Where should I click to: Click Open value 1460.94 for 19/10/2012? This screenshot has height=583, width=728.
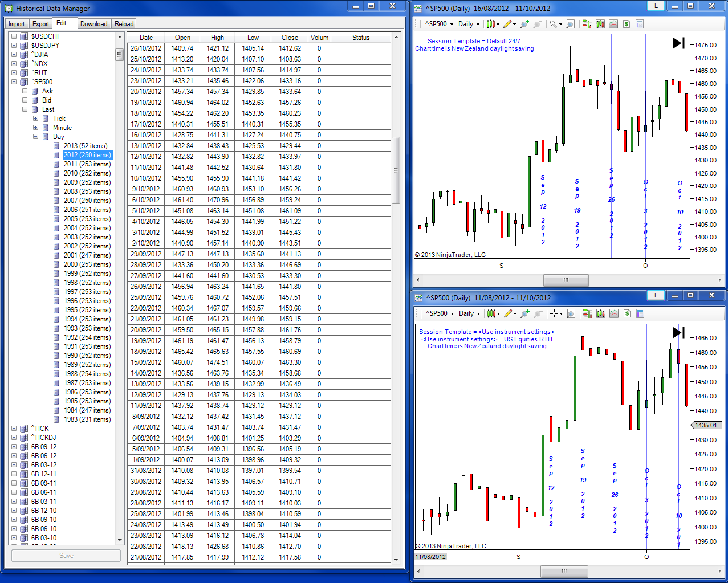182,103
